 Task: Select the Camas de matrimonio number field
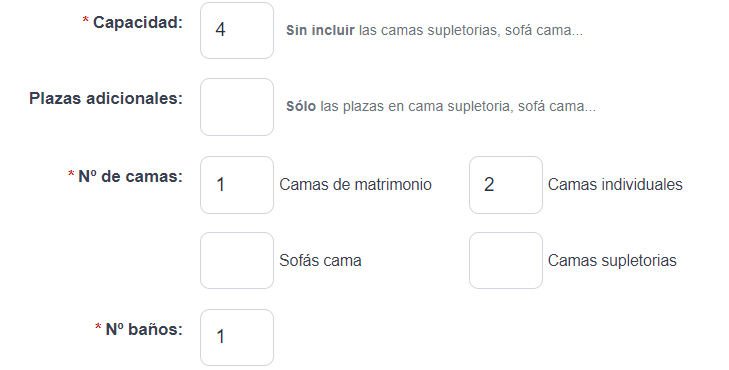(x=237, y=185)
